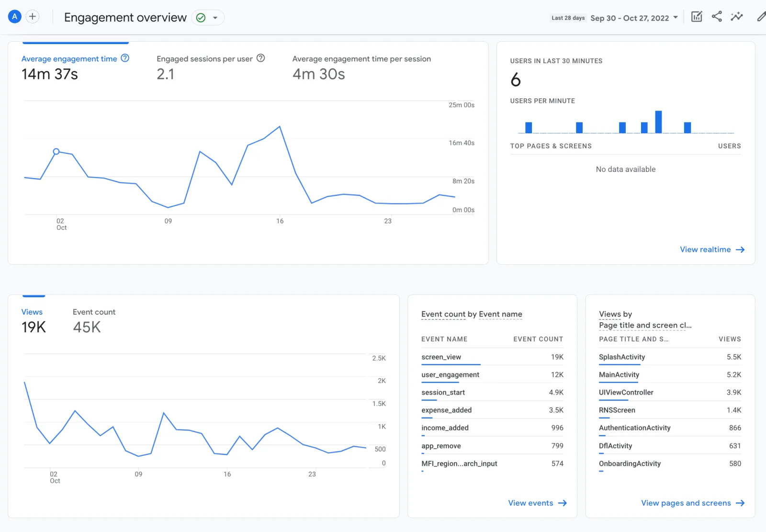Click the OnboardingActivity page row
Viewport: 766px width, 532px height.
[x=670, y=464]
